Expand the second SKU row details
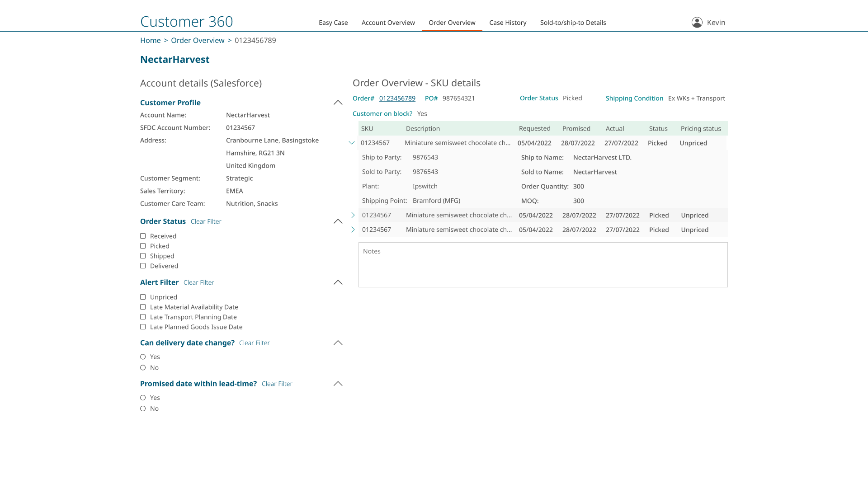The width and height of the screenshot is (868, 488). coord(353,215)
